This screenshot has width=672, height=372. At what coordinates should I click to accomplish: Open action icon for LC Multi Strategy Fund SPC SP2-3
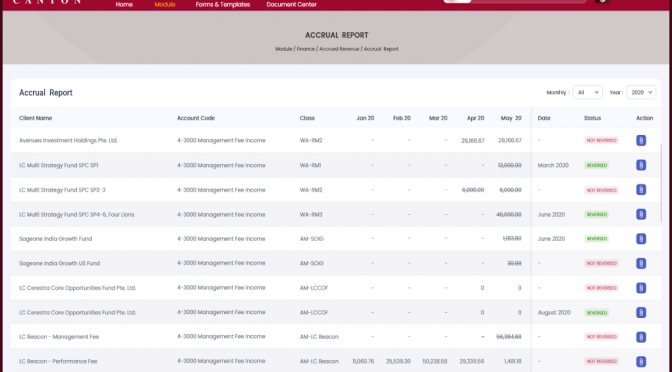tap(641, 190)
